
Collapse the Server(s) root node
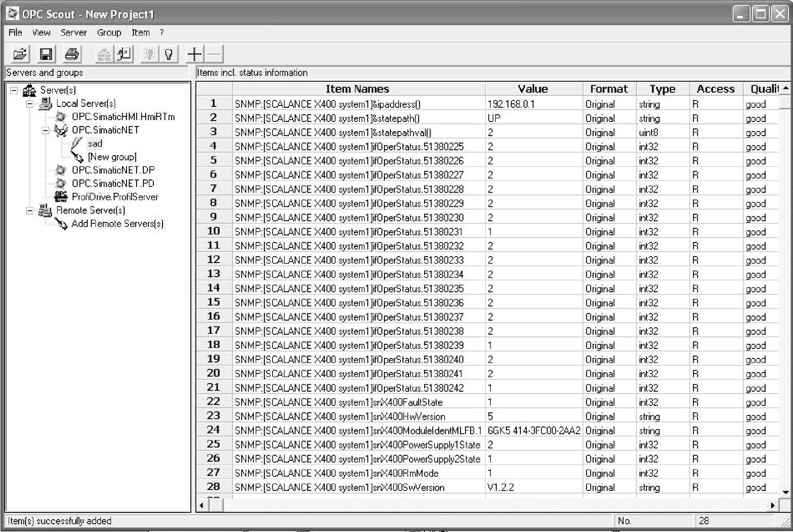[14, 90]
